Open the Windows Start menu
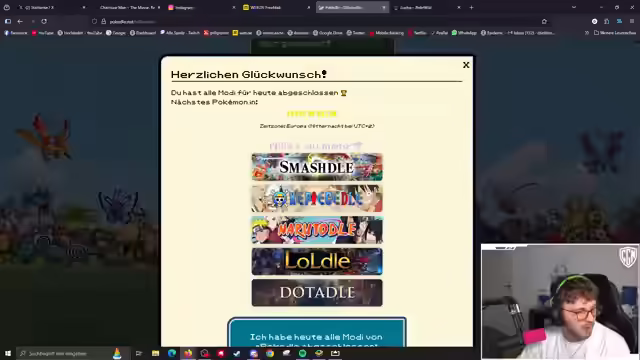Viewport: 640px width, 360px height. (8, 353)
